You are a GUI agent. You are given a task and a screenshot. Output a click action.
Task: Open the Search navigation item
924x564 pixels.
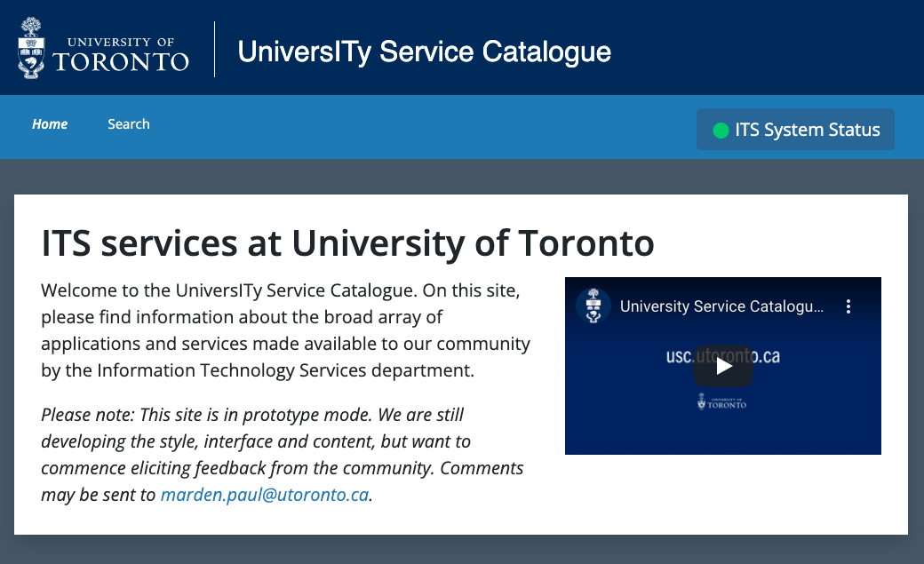pos(129,124)
